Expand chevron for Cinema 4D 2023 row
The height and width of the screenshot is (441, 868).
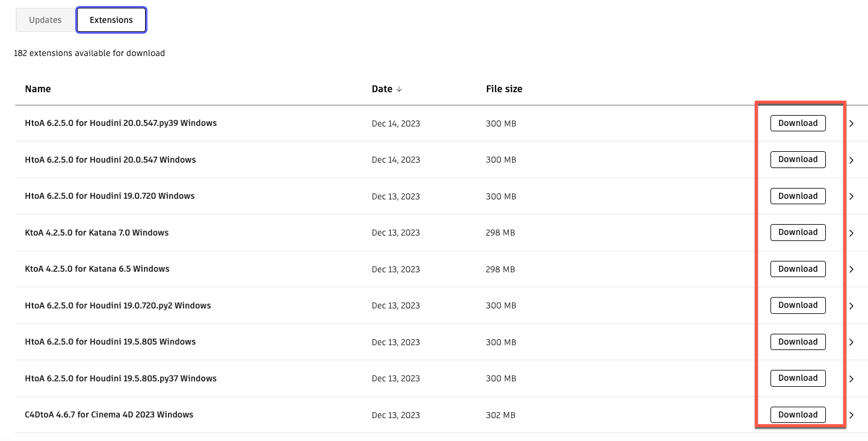pos(851,415)
